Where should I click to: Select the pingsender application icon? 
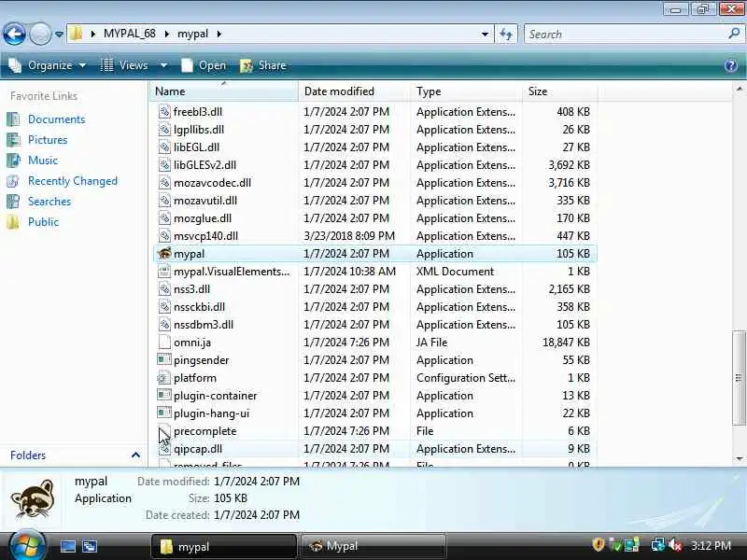164,359
